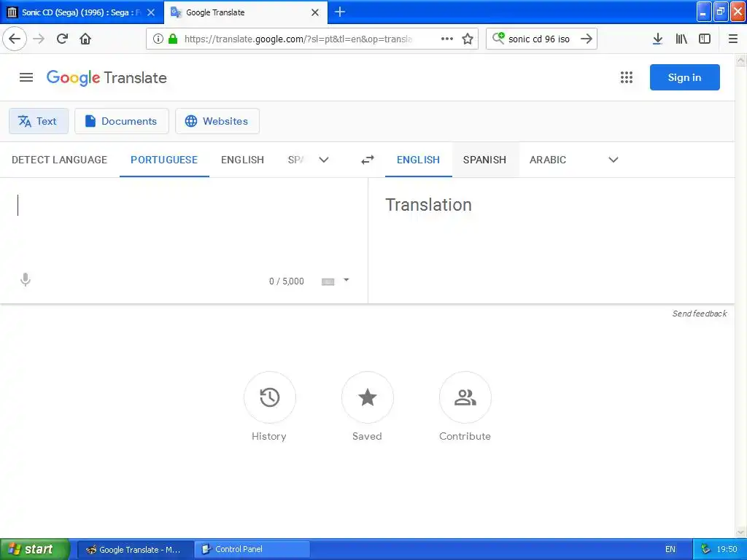Click the History label
Viewport: 747px width, 560px height.
[269, 436]
